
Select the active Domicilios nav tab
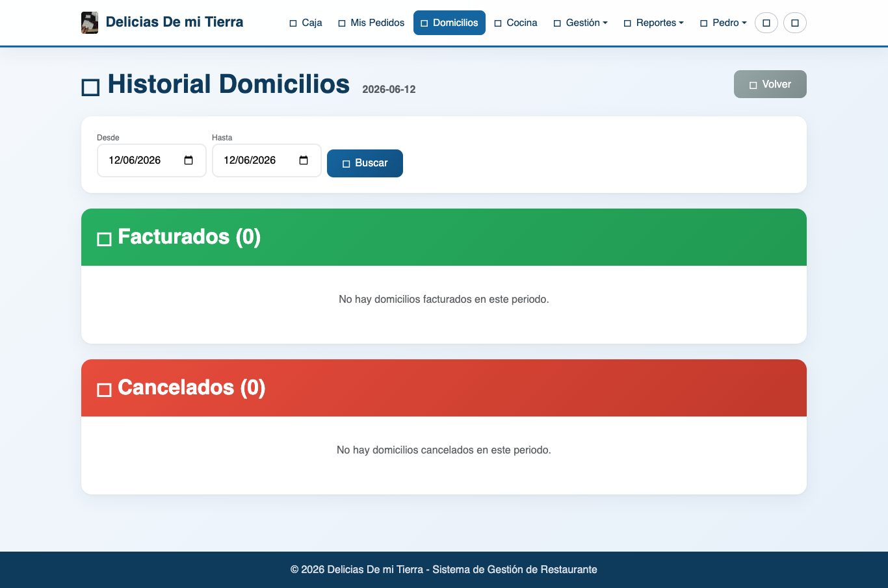tap(449, 23)
